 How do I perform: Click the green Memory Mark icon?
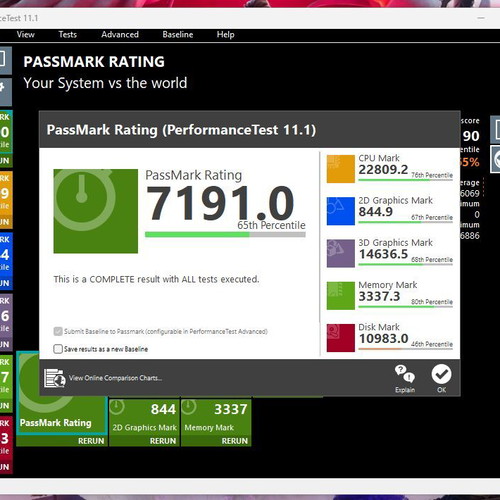click(x=340, y=296)
